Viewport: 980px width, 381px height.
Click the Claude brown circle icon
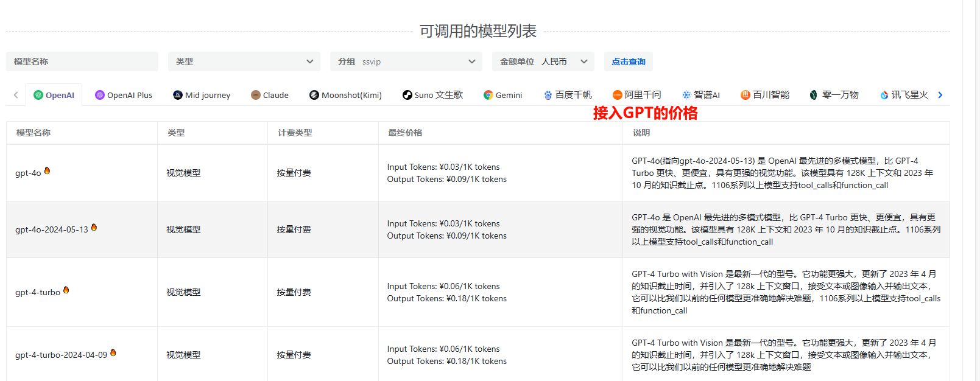(x=256, y=95)
